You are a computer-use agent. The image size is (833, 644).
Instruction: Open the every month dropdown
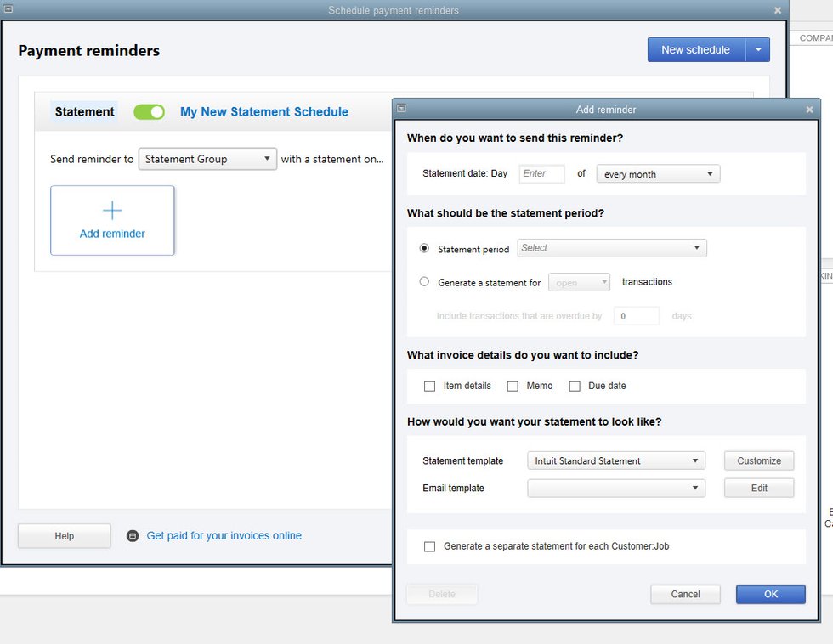point(658,174)
